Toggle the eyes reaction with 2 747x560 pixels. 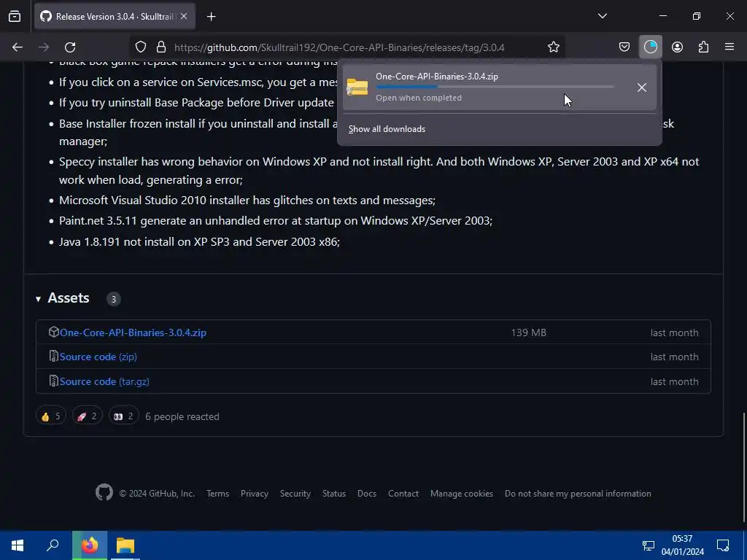pos(123,416)
